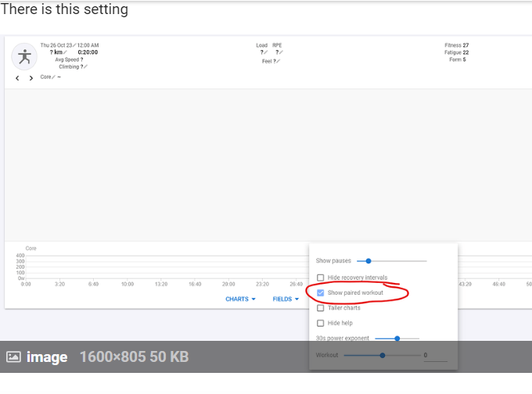This screenshot has height=394, width=532.
Task: Click the Avg Speed field
Action: click(x=69, y=59)
